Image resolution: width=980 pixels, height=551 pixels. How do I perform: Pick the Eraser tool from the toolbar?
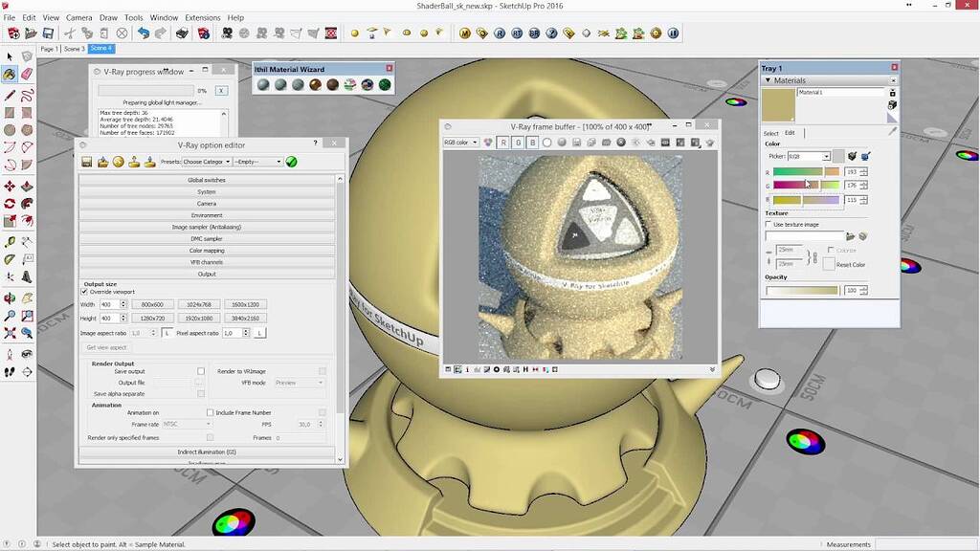tap(27, 74)
